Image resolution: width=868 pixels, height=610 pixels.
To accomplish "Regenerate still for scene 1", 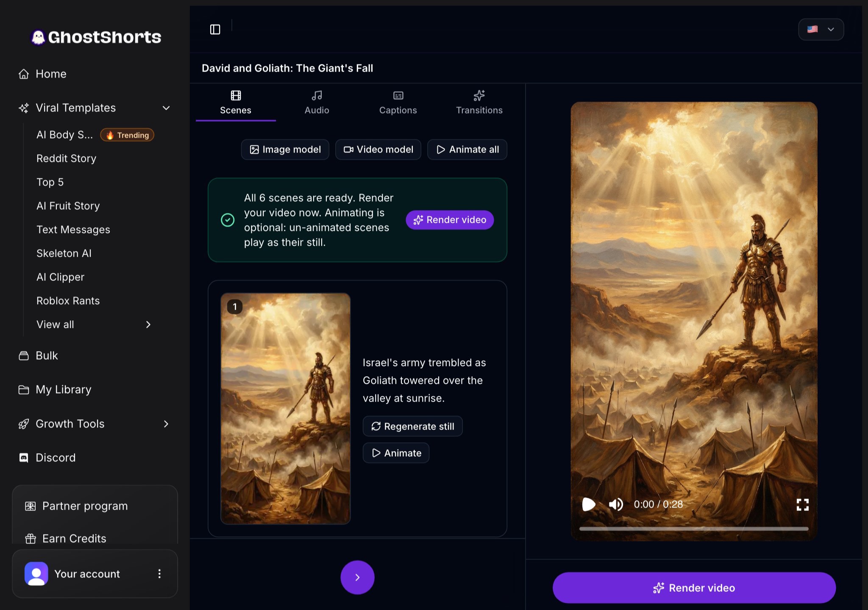I will [x=412, y=426].
